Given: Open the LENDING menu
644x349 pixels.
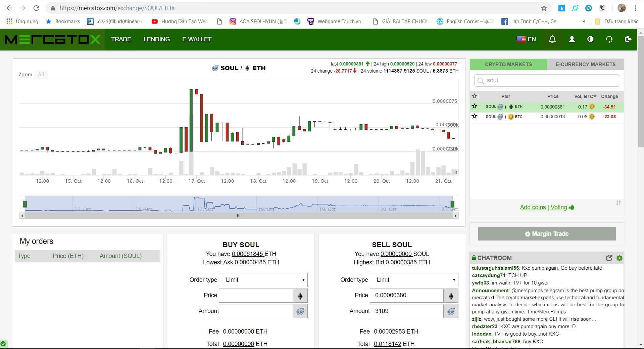Looking at the screenshot, I should (157, 39).
